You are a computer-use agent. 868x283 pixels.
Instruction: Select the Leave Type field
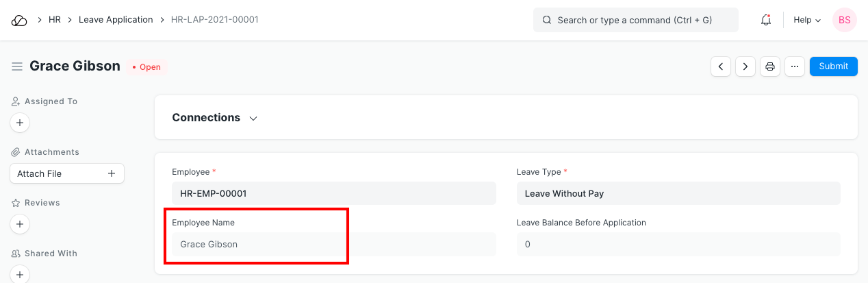coord(678,193)
